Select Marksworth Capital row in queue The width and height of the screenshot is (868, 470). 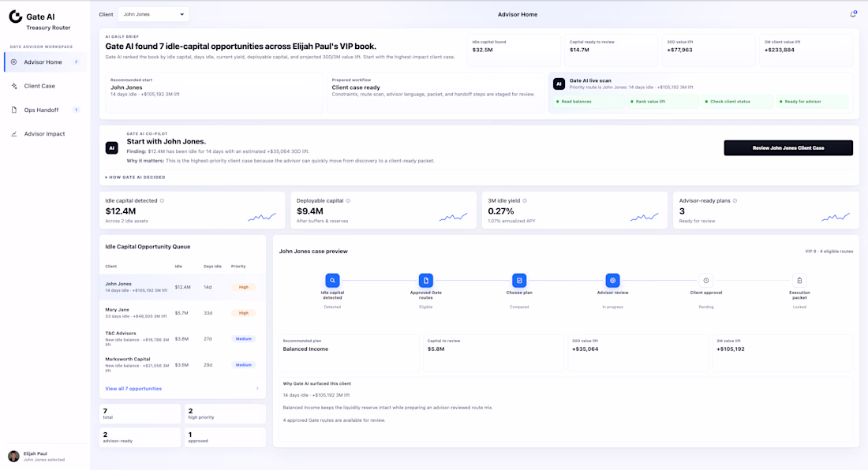pyautogui.click(x=183, y=365)
